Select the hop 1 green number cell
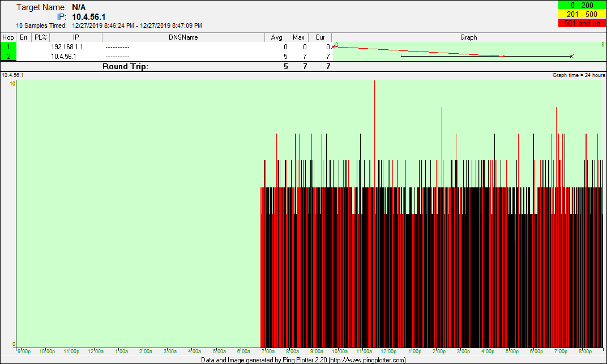 [x=8, y=47]
